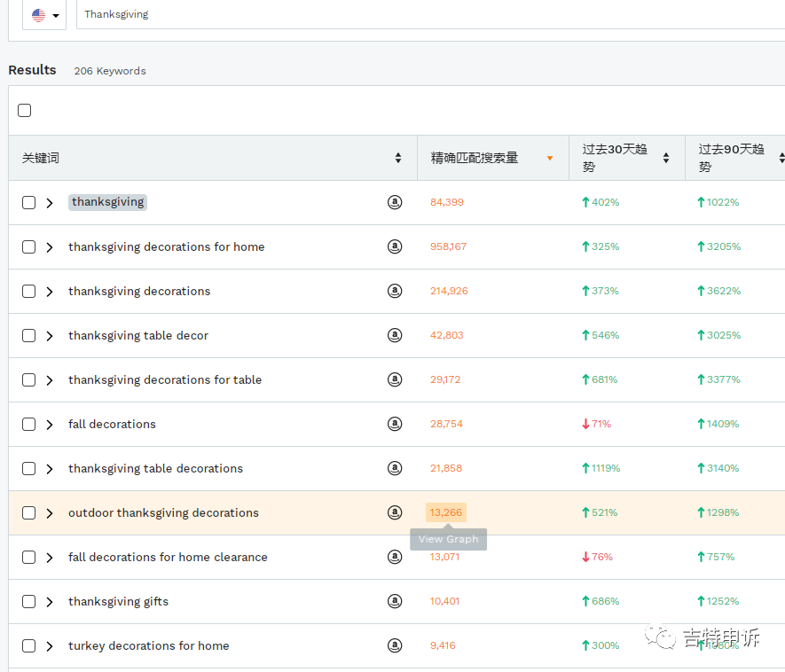785x672 pixels.
Task: Click search volume 84,399 value
Action: [x=446, y=202]
